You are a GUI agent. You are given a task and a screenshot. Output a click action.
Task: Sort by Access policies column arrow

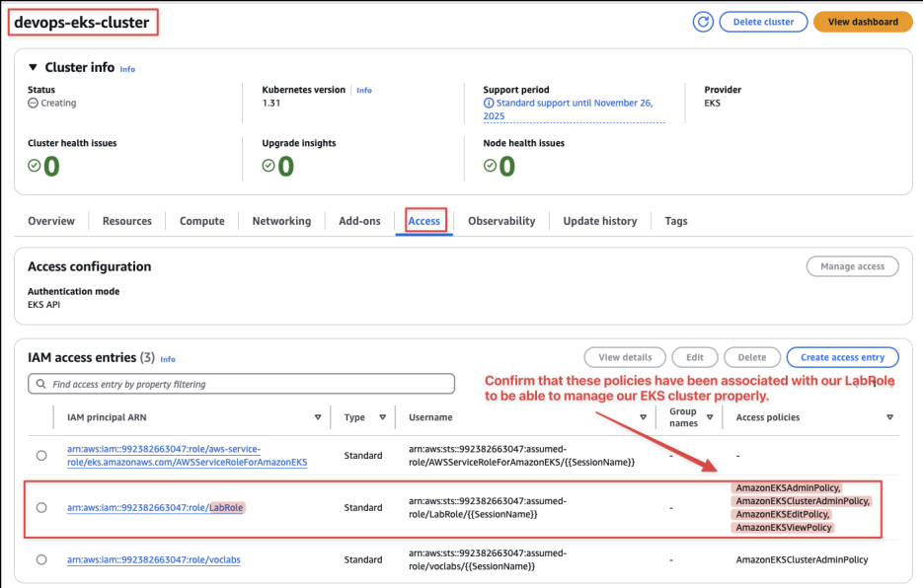click(x=890, y=417)
